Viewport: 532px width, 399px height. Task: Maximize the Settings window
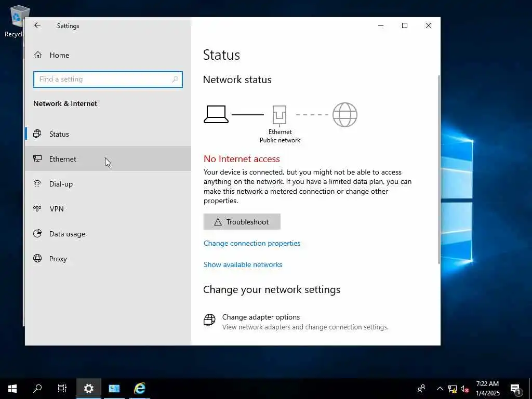(404, 26)
